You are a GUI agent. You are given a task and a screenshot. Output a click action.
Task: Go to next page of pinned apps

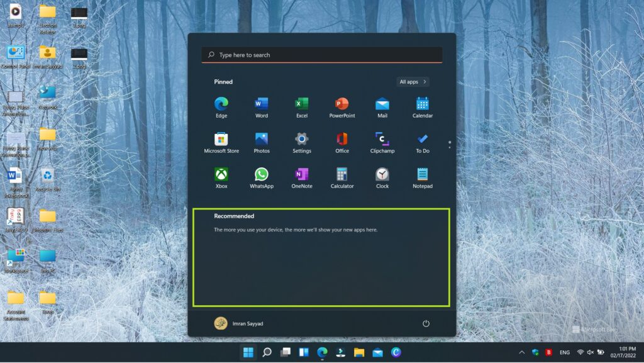click(x=449, y=147)
